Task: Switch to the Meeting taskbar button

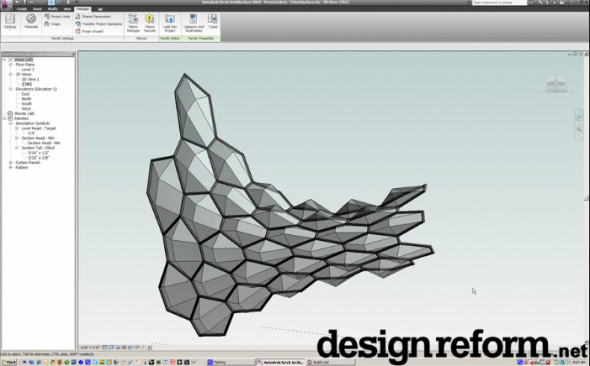Action: [230, 362]
